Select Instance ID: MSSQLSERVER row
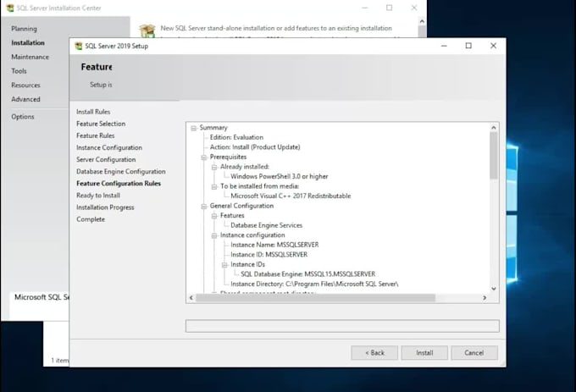 pyautogui.click(x=269, y=255)
